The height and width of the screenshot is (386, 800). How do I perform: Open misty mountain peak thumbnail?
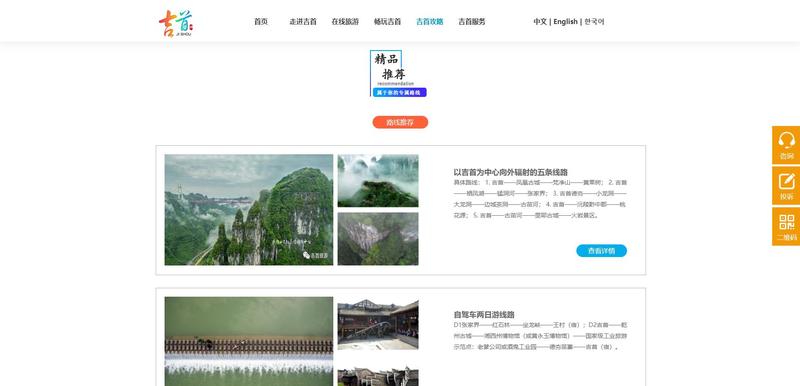(378, 181)
